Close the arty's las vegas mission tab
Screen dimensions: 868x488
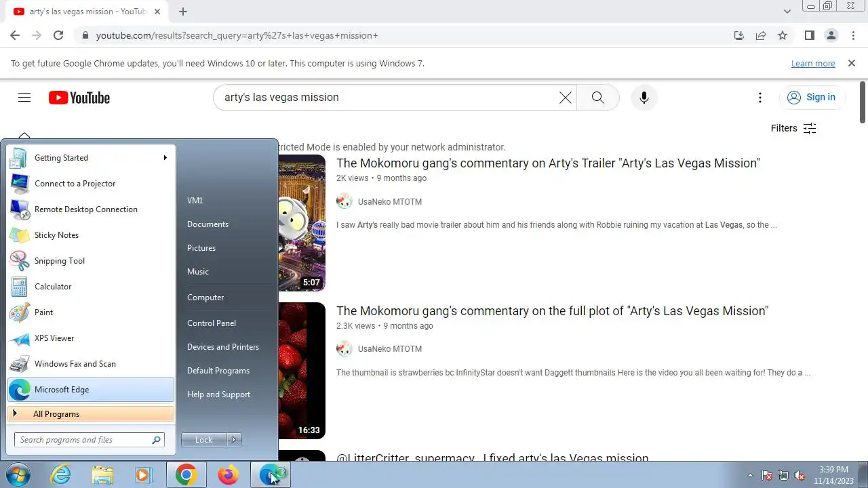click(x=159, y=12)
